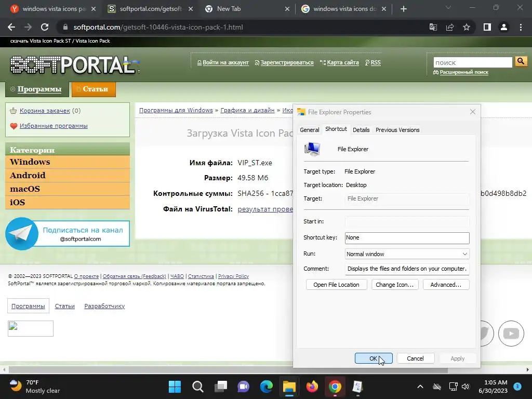Viewport: 532px width, 399px height.
Task: Click 'Зарегистрироваться' link
Action: 287,62
